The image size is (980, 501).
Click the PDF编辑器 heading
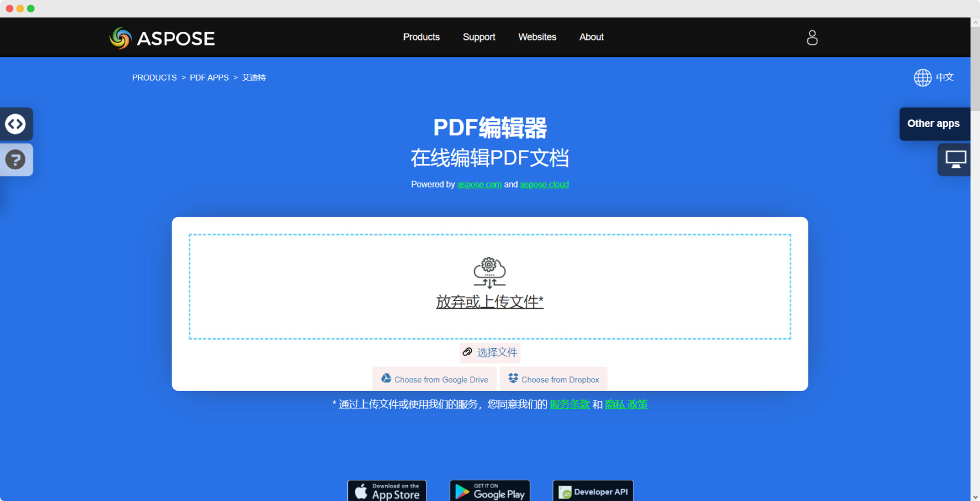click(490, 128)
